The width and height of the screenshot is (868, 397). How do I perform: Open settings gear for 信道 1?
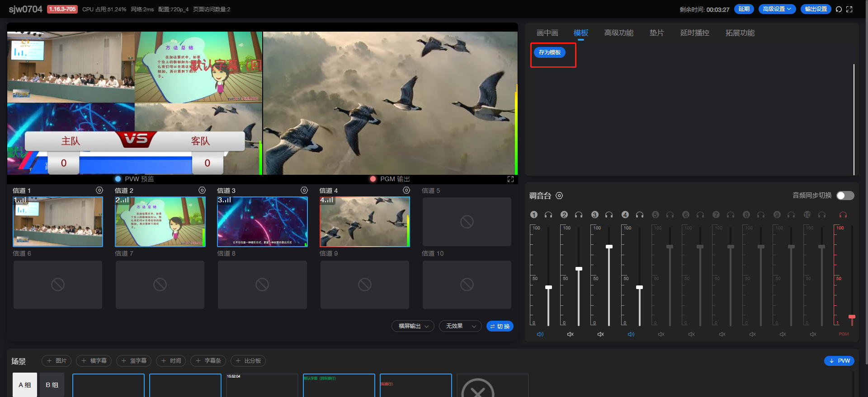pos(99,191)
